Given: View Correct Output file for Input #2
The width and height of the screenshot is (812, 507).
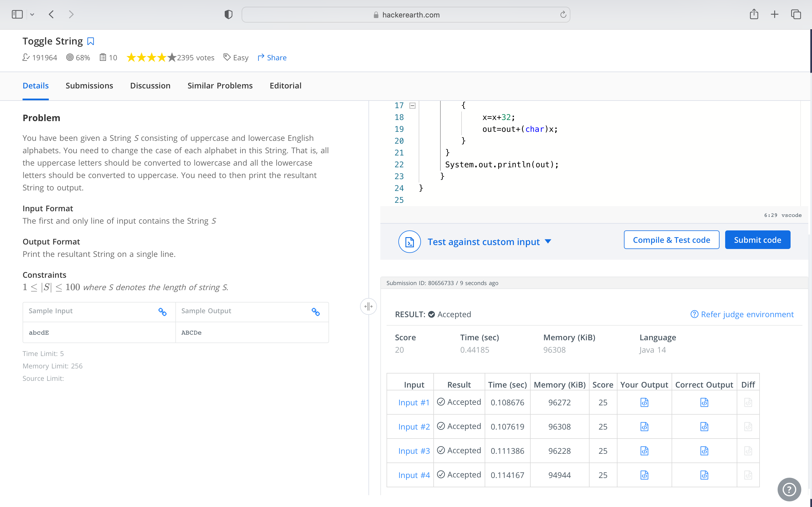Looking at the screenshot, I should click(x=704, y=426).
